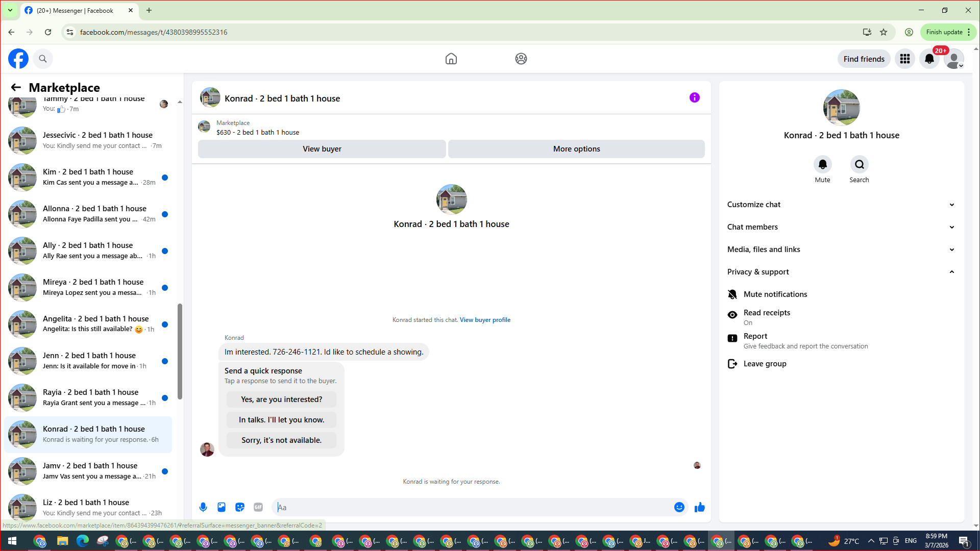Open the Windows notification center
The image size is (980, 551).
[x=964, y=541]
